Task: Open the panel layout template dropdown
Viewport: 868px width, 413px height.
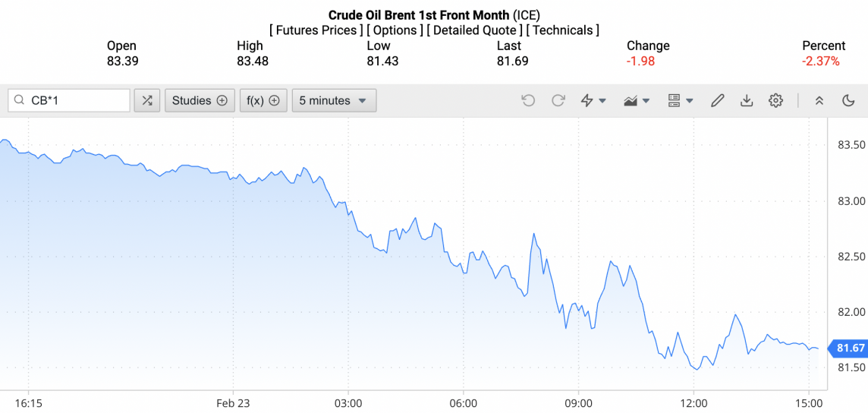Action: point(681,100)
